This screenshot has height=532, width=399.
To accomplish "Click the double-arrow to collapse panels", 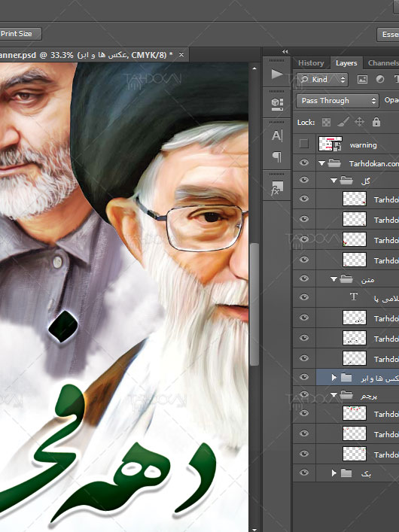I will coord(285,52).
